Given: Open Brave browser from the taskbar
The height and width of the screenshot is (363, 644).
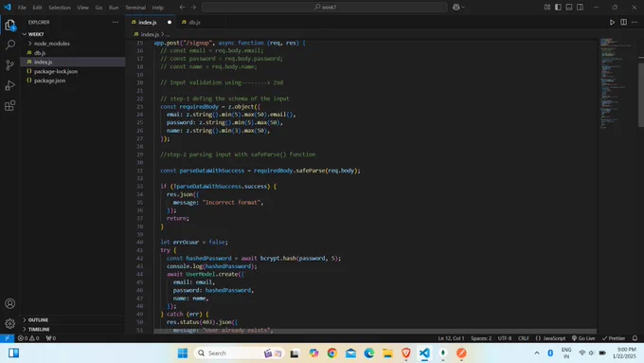Looking at the screenshot, I should 405,354.
